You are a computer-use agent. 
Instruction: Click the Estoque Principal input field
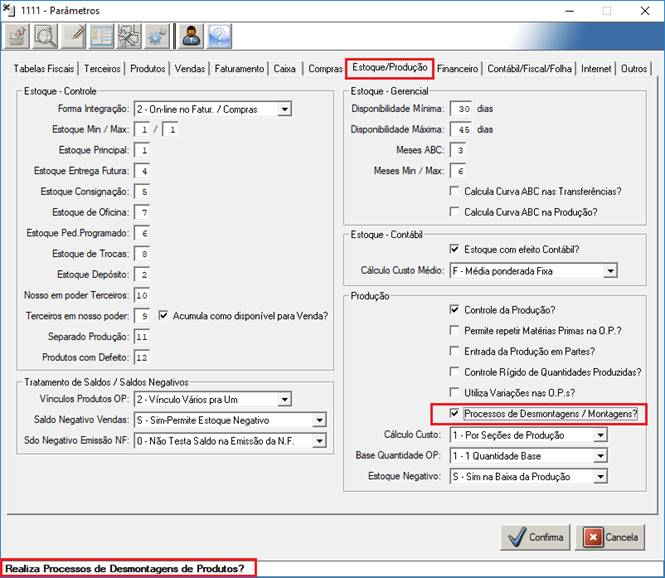(142, 150)
